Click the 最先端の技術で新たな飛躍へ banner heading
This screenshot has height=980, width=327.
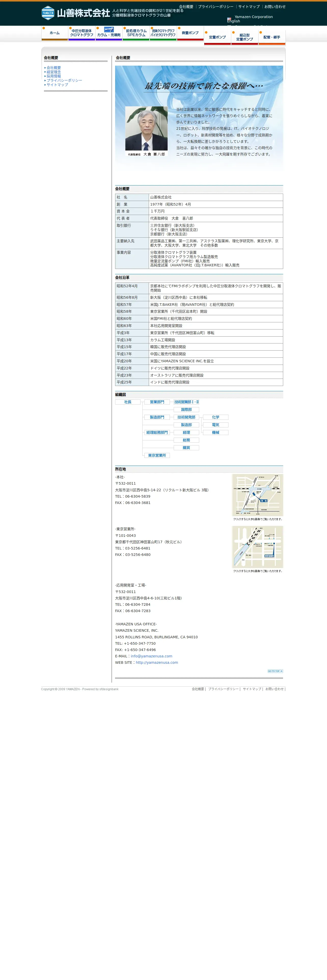pos(204,86)
